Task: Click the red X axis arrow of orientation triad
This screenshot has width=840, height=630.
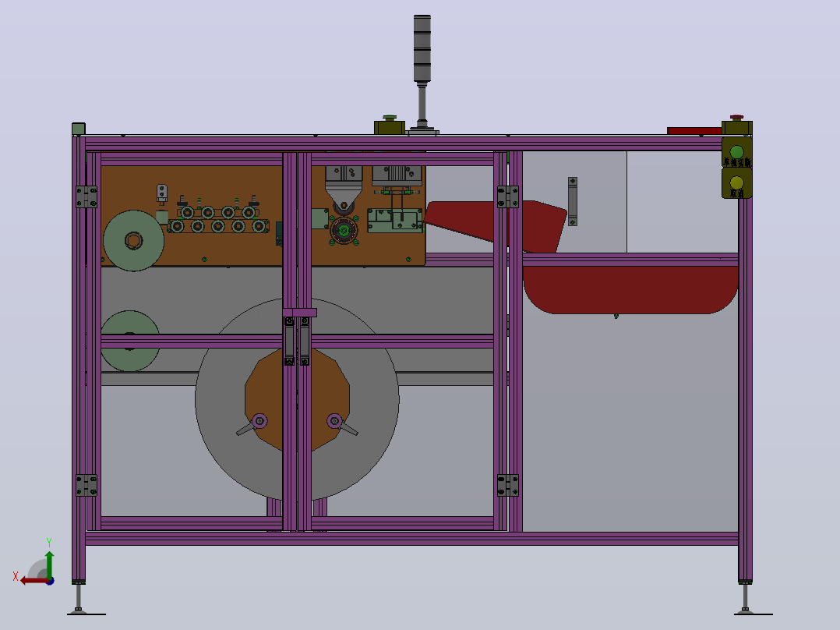Action: coord(35,581)
